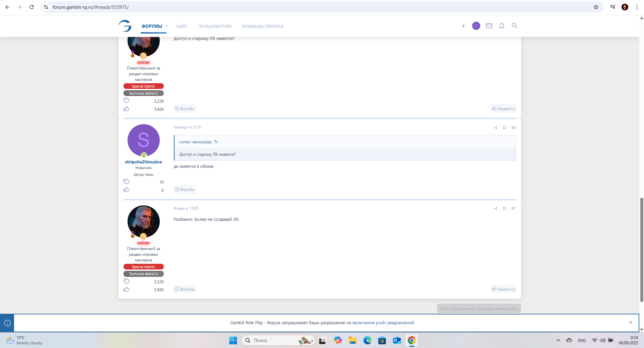Image resolution: width=644 pixels, height=348 pixels.
Task: Like coiner's post #7 with Нравится
Action: pos(503,289)
